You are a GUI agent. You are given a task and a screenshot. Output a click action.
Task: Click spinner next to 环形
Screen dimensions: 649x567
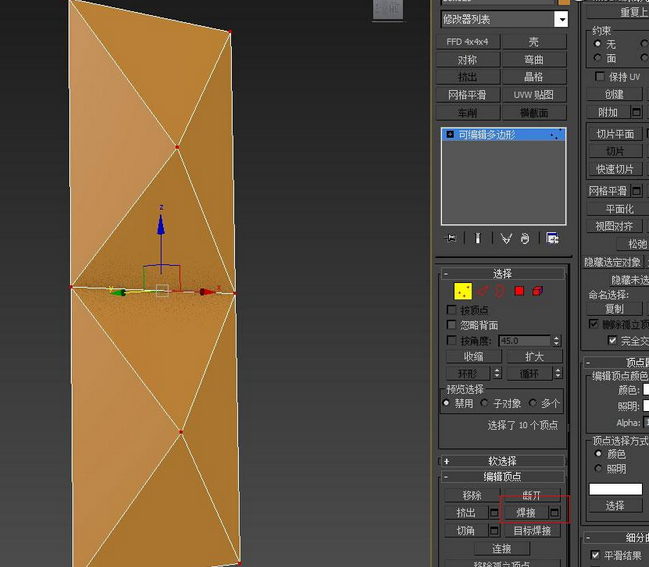[497, 373]
